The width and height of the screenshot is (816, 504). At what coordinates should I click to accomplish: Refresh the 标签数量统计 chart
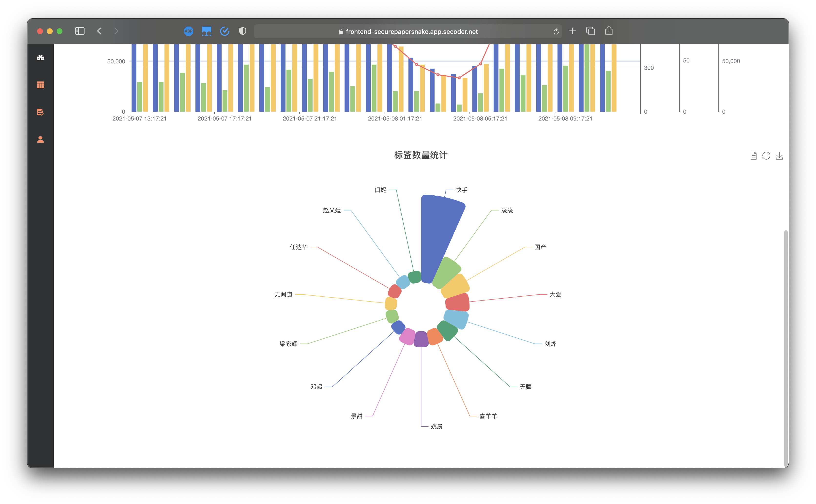(766, 156)
